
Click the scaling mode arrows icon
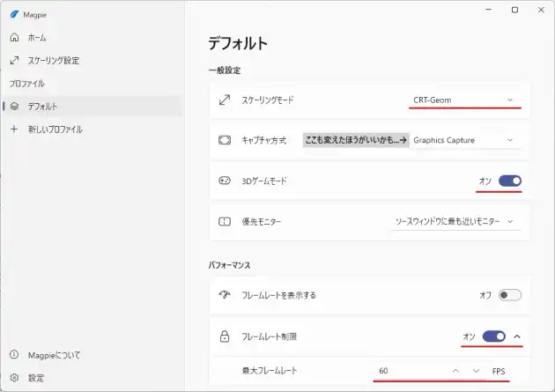click(224, 100)
